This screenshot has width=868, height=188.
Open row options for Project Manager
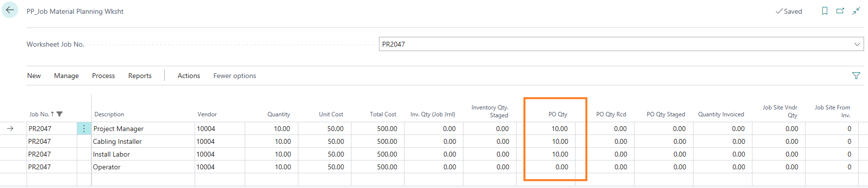pos(84,129)
